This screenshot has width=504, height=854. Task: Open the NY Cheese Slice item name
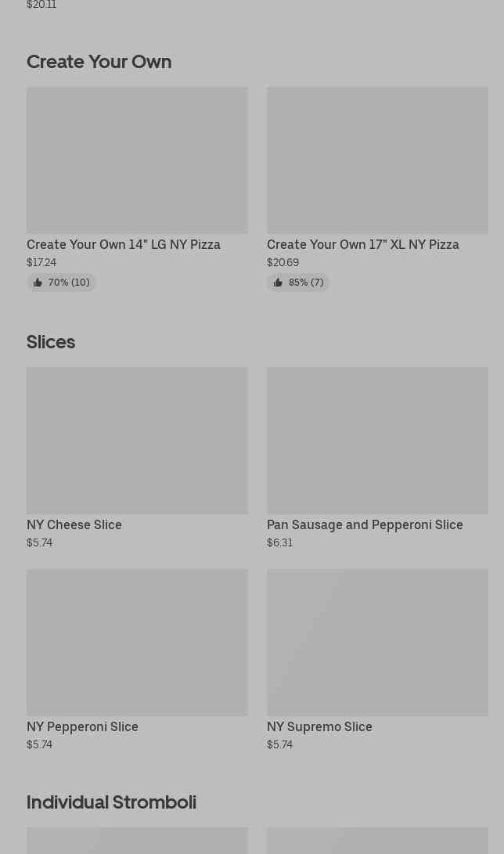(x=74, y=524)
